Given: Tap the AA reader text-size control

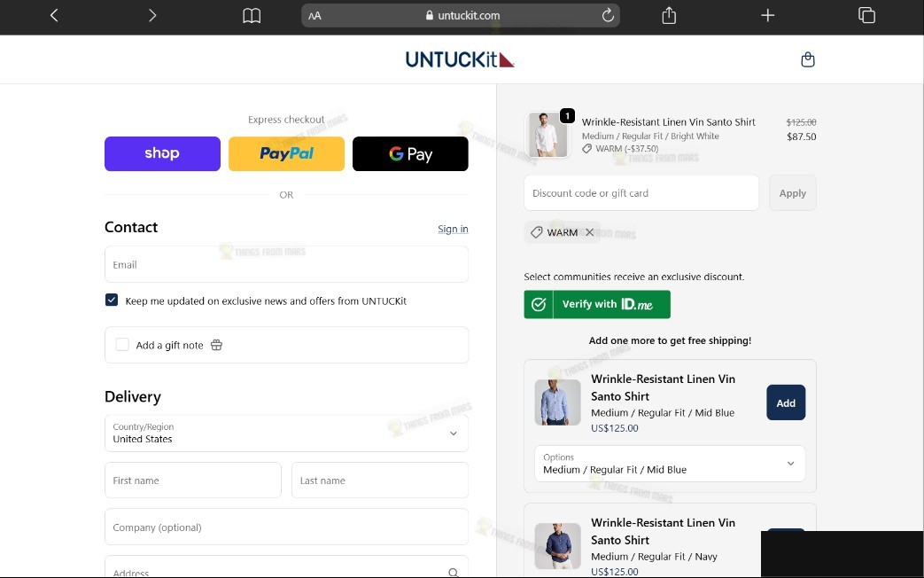Looking at the screenshot, I should 314,16.
